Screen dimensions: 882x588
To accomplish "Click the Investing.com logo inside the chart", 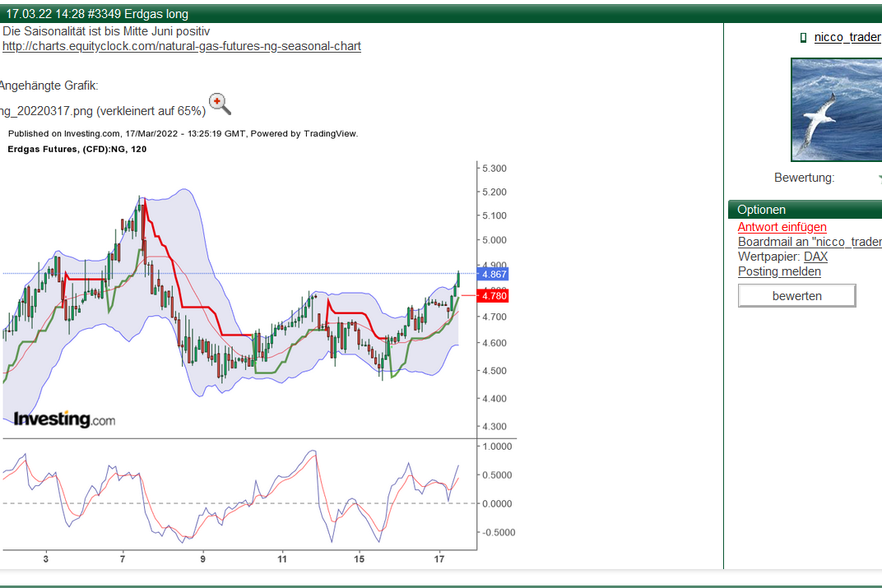I will pyautogui.click(x=64, y=419).
